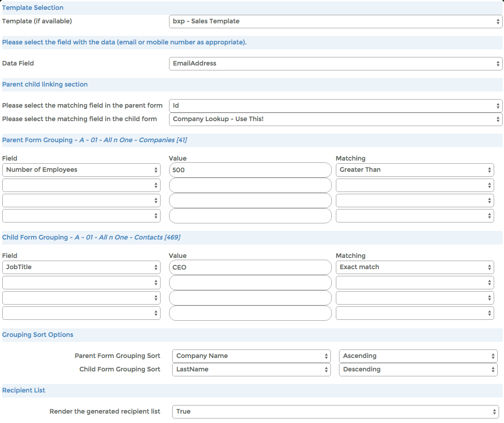Open child form matching field Company Lookup dropdown

tap(335, 119)
